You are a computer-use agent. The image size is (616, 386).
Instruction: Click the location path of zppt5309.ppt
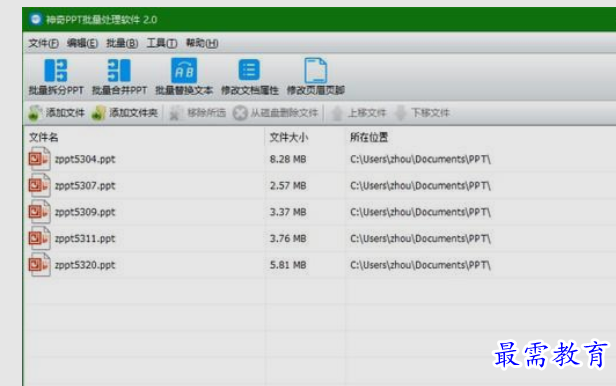(x=420, y=212)
